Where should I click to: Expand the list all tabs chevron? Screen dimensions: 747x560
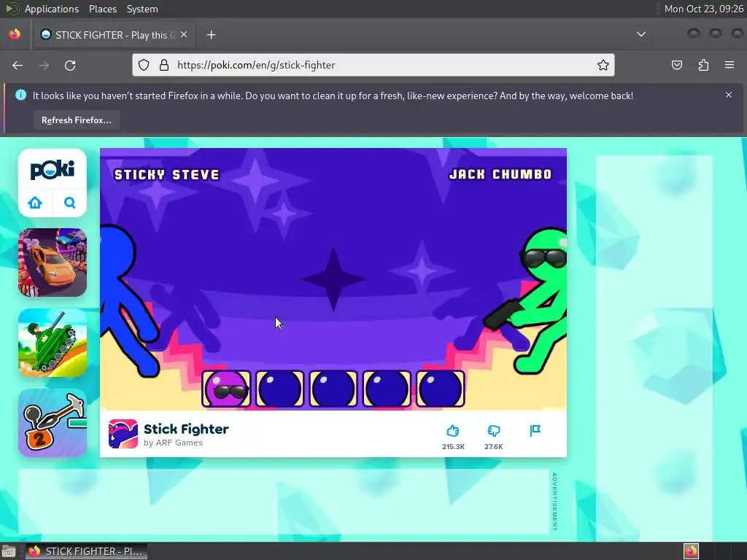click(x=641, y=34)
